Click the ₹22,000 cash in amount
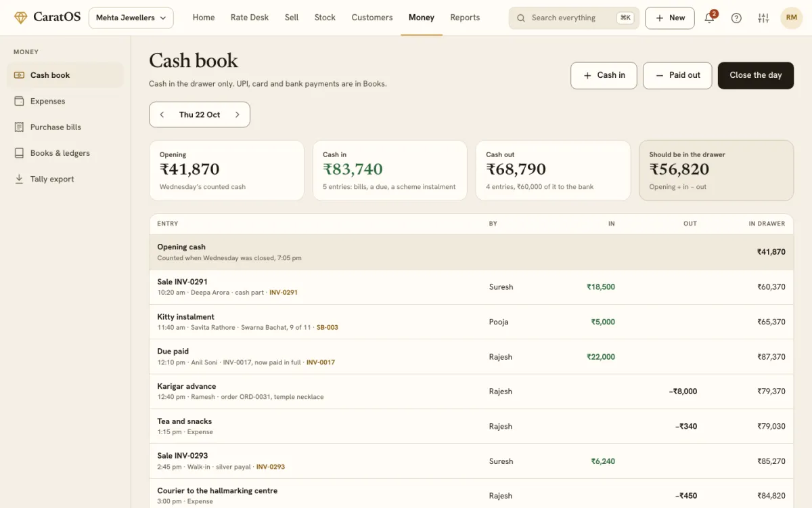The height and width of the screenshot is (508, 812). point(601,357)
